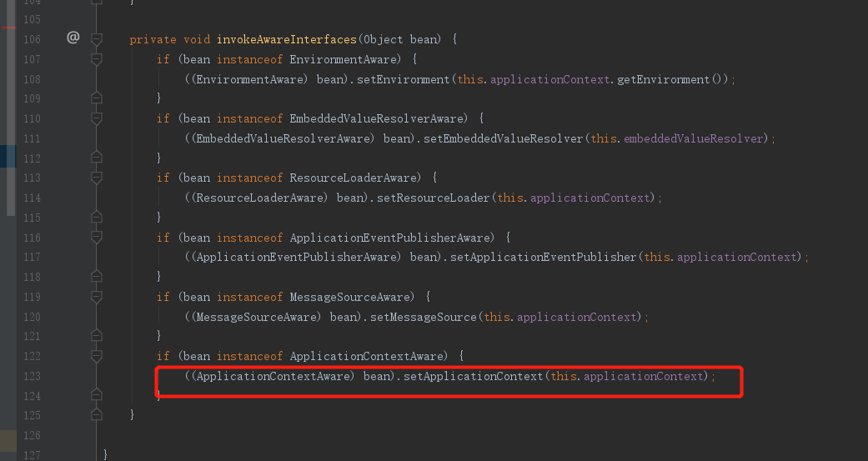Click 'EmbeddedValueResolverAware' on line 110
Screen dimensions: 868x461
pyautogui.click(x=377, y=118)
